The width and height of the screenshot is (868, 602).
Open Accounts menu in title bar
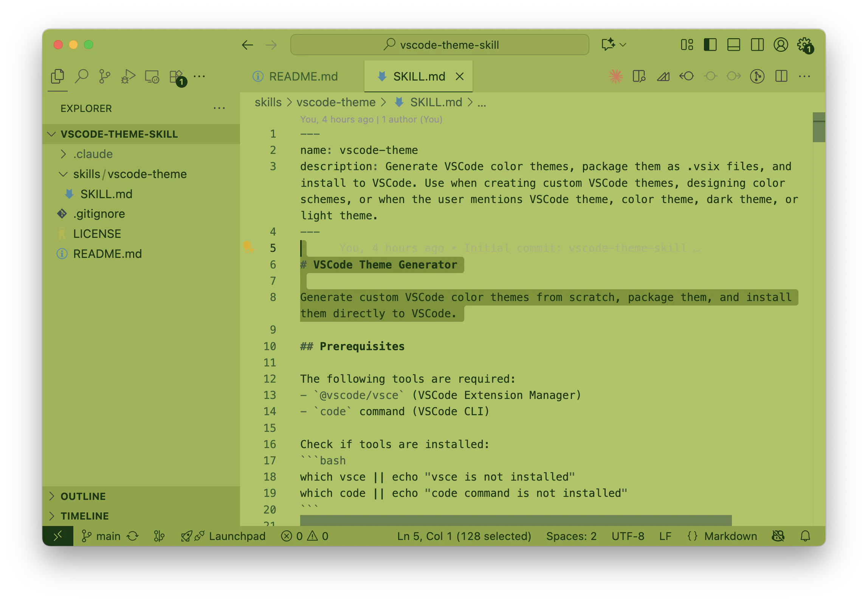pyautogui.click(x=781, y=45)
